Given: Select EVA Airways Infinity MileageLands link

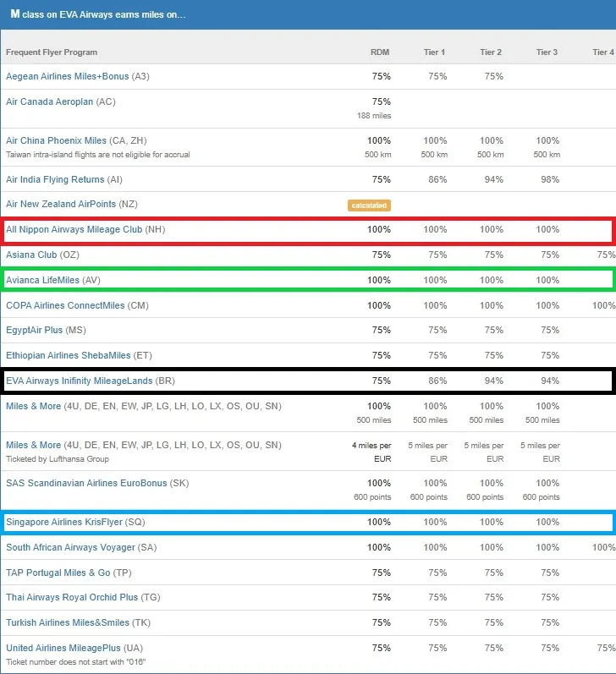Looking at the screenshot, I should click(80, 381).
